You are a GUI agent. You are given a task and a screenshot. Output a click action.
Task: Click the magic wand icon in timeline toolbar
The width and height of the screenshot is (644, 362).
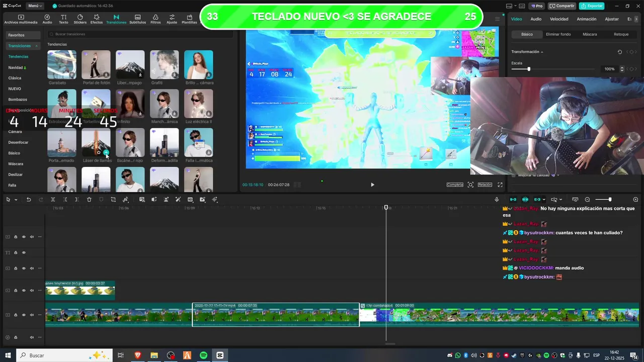[178, 200]
